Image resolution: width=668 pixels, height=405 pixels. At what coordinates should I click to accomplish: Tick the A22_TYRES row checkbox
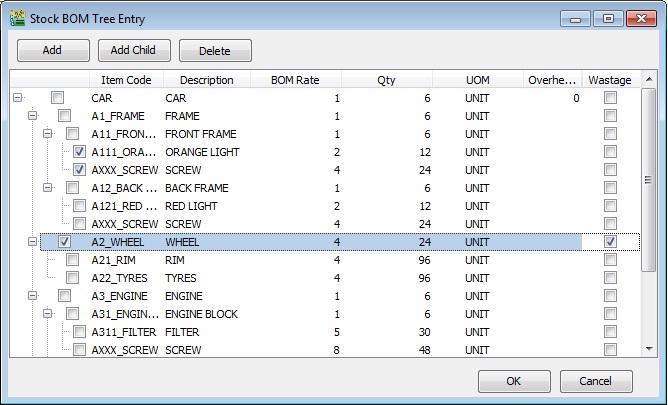click(72, 278)
